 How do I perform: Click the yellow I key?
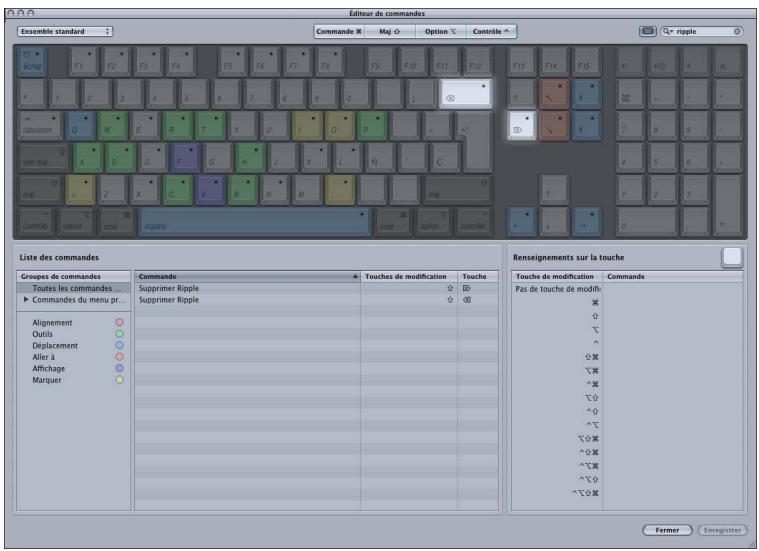point(307,126)
